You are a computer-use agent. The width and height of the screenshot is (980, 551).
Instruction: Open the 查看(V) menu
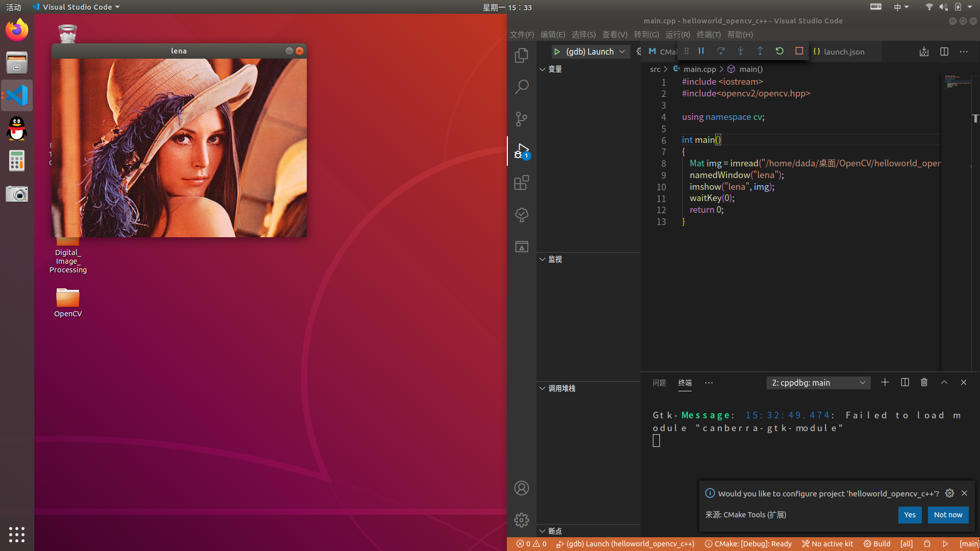615,35
